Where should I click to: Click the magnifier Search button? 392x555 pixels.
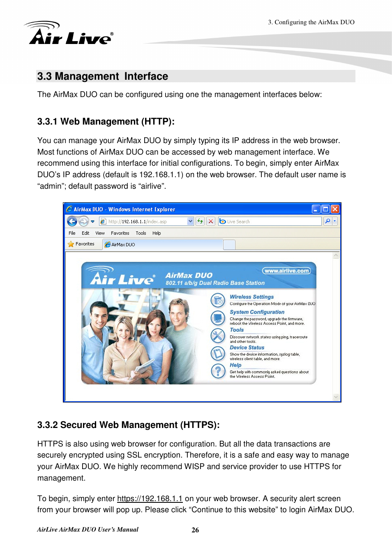pos(327,221)
